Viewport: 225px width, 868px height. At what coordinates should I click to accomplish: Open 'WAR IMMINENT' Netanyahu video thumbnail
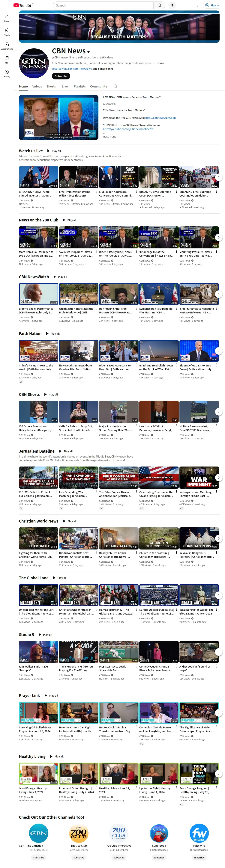tap(199, 478)
